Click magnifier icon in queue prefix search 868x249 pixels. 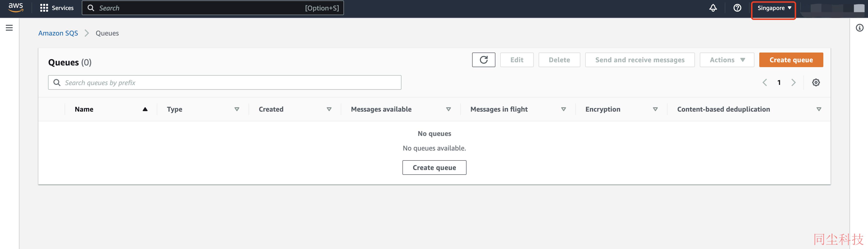point(57,82)
